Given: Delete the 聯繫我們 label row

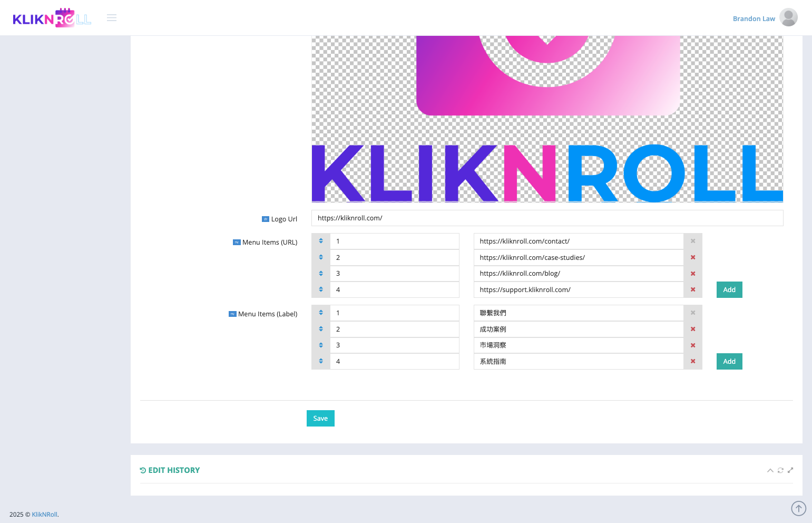Looking at the screenshot, I should click(x=693, y=313).
